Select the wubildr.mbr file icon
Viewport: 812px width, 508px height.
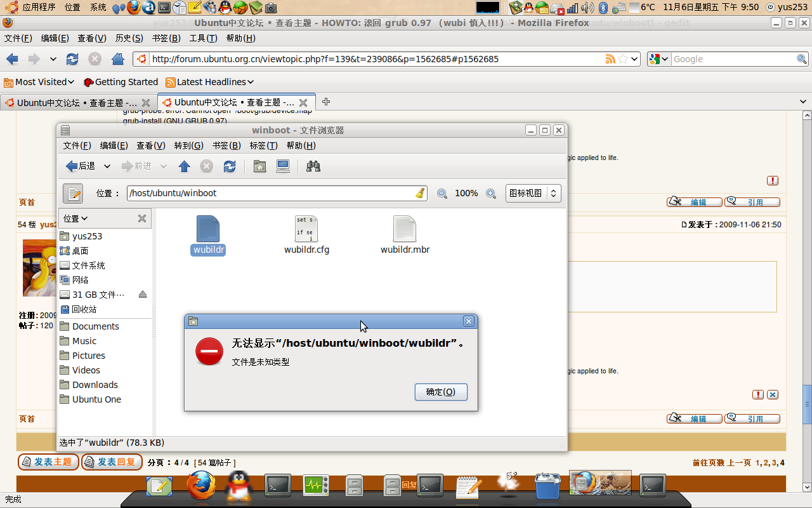tap(405, 229)
